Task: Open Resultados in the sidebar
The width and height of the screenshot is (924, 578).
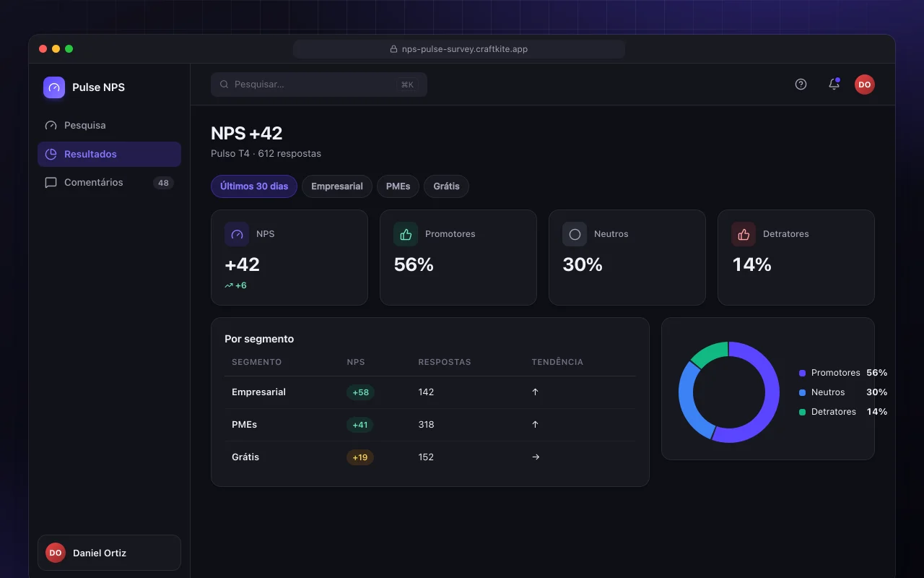Action: (x=109, y=154)
